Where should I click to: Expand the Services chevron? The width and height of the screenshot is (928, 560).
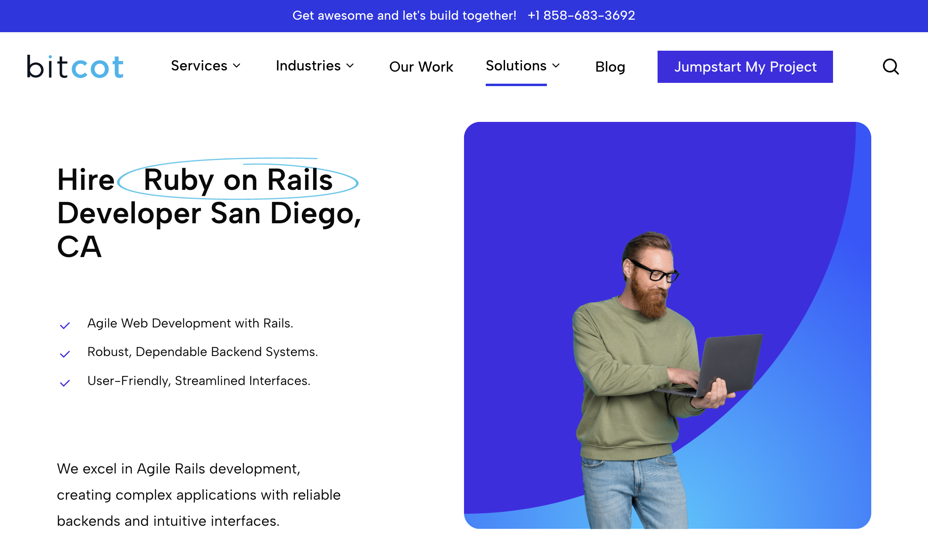coord(237,66)
